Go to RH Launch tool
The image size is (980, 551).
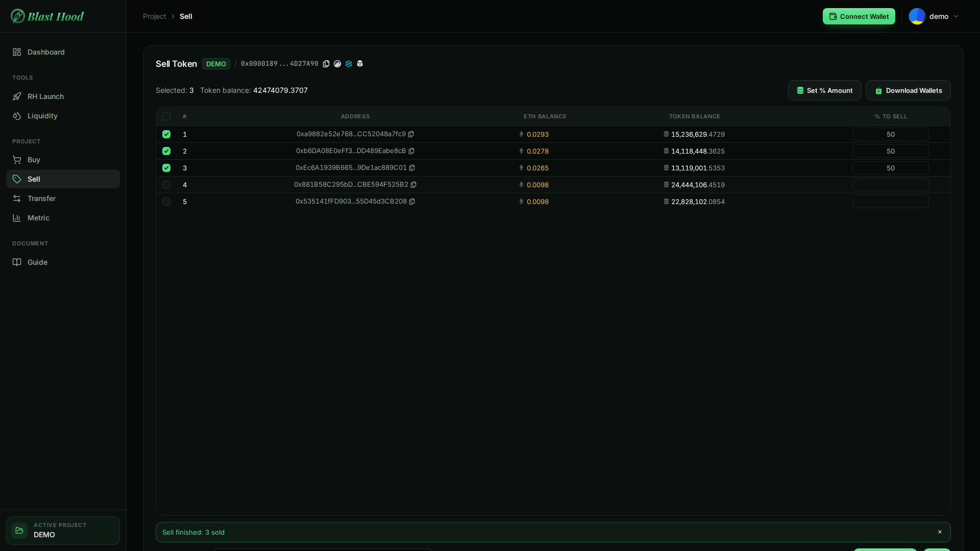[x=63, y=96]
